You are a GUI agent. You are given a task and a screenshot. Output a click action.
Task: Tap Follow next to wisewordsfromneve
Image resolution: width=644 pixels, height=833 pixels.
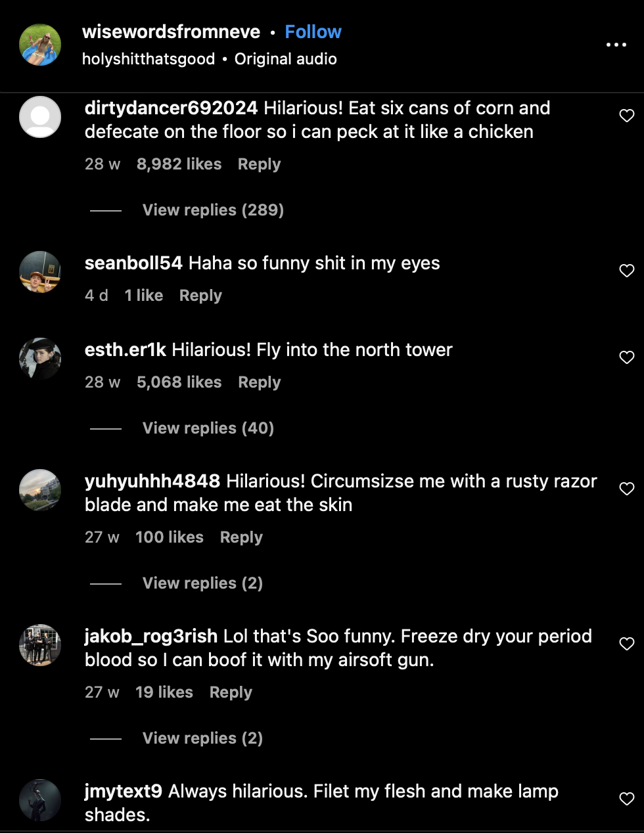tap(313, 32)
